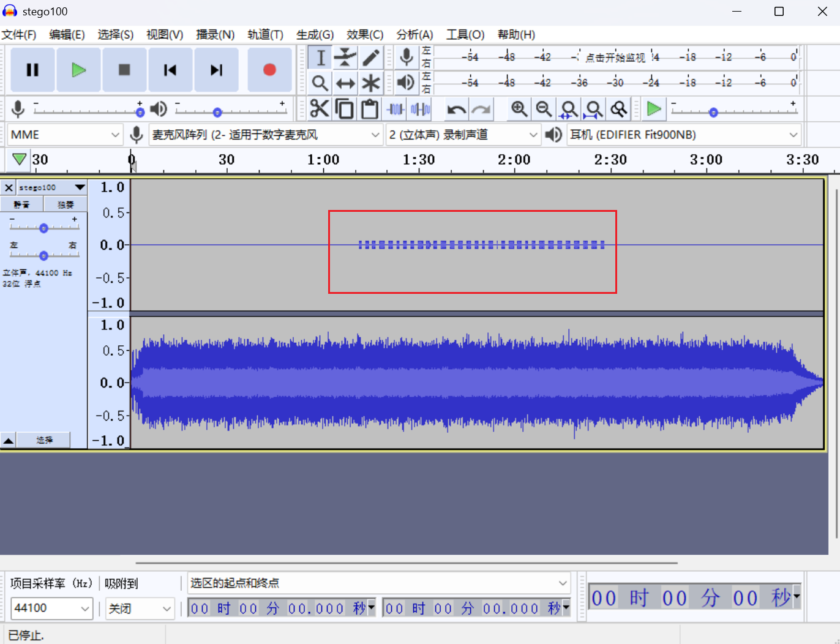
Task: Select the magnifier Zoom tool
Action: click(x=320, y=83)
